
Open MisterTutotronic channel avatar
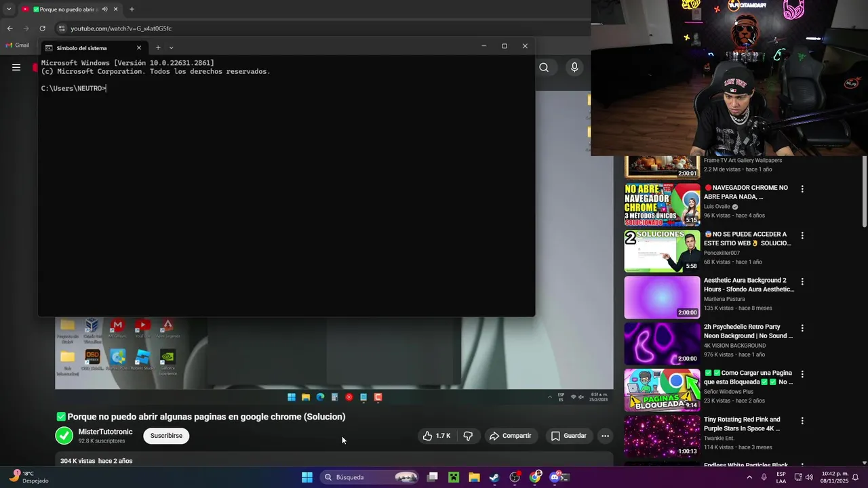point(64,435)
